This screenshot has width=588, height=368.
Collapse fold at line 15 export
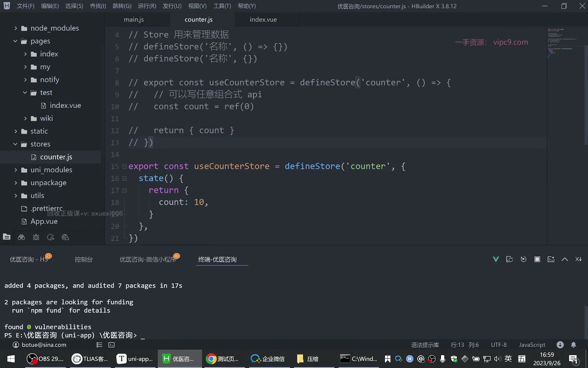[124, 167]
